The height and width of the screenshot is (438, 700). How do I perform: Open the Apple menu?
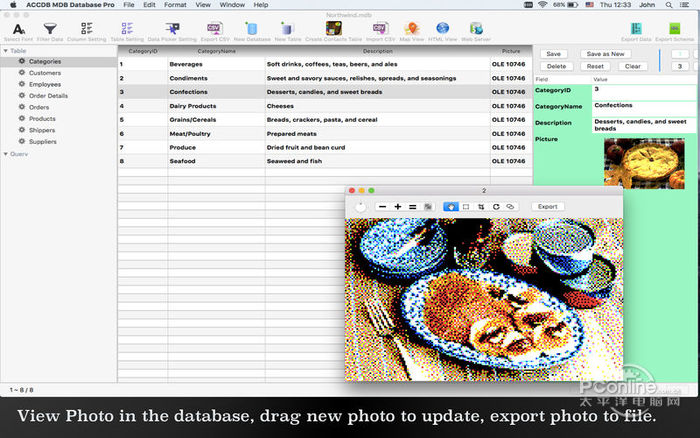(13, 5)
